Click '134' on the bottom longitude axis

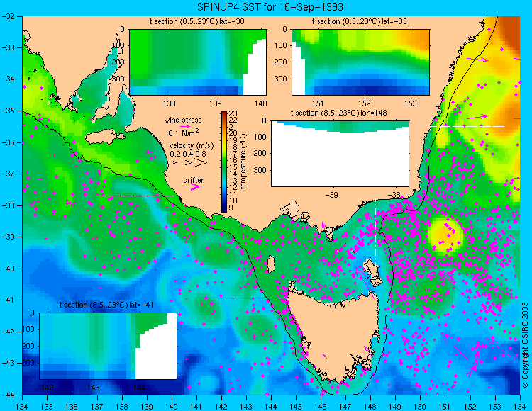tap(23, 407)
